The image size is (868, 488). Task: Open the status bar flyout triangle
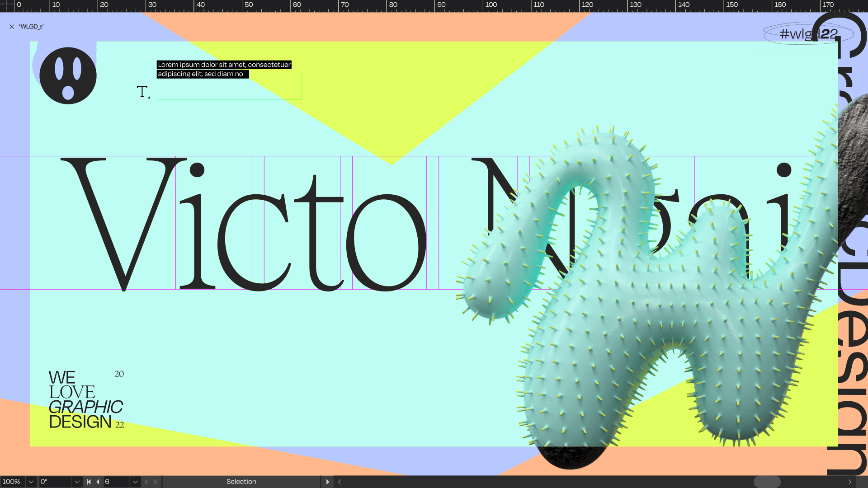[x=328, y=482]
